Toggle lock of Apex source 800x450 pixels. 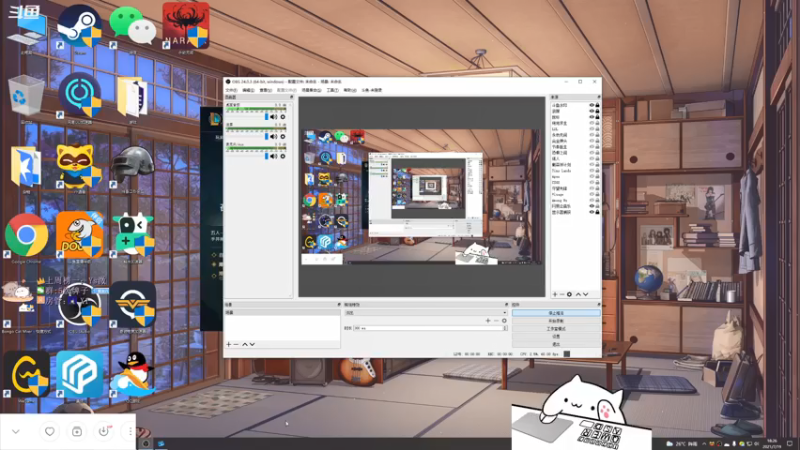[597, 177]
